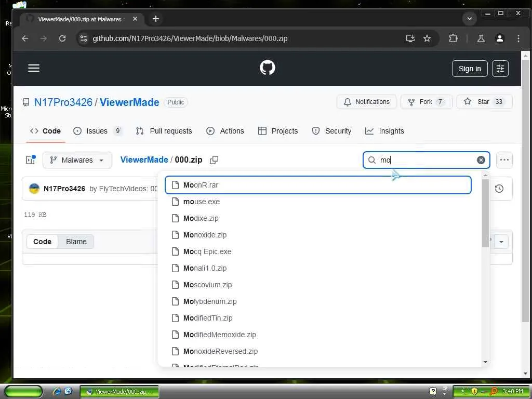Select ModifiedMemoxide.zip from search results

(318, 335)
